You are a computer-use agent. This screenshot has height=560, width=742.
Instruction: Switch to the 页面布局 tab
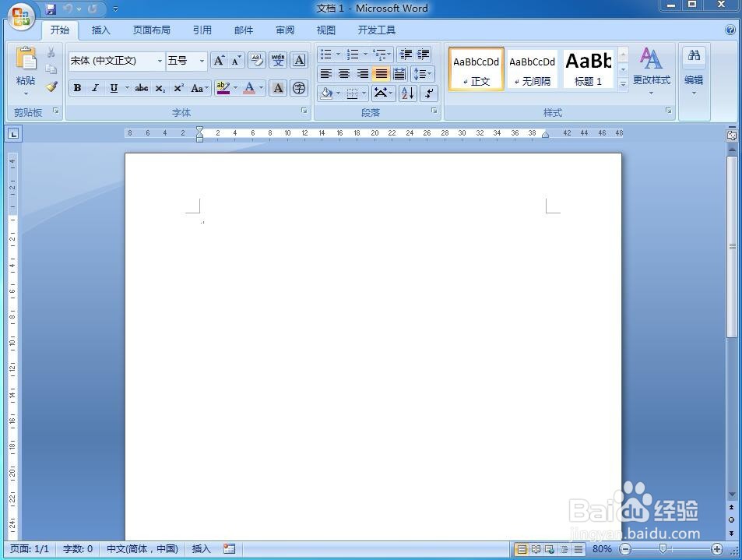point(151,30)
